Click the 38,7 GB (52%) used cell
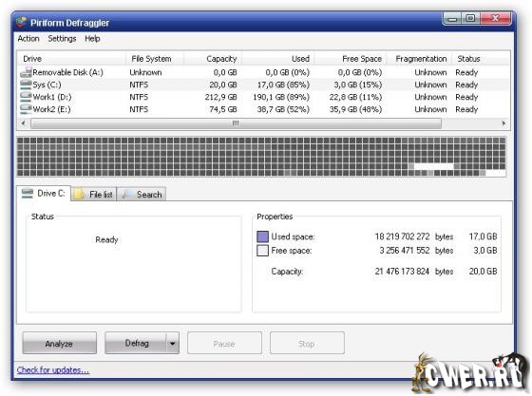Image resolution: width=532 pixels, height=396 pixels. click(283, 109)
